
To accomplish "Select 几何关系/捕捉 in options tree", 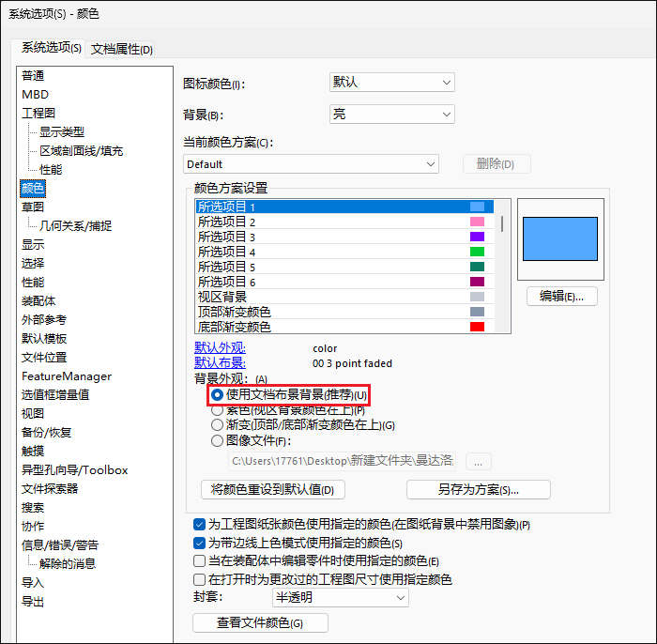I will tap(75, 226).
